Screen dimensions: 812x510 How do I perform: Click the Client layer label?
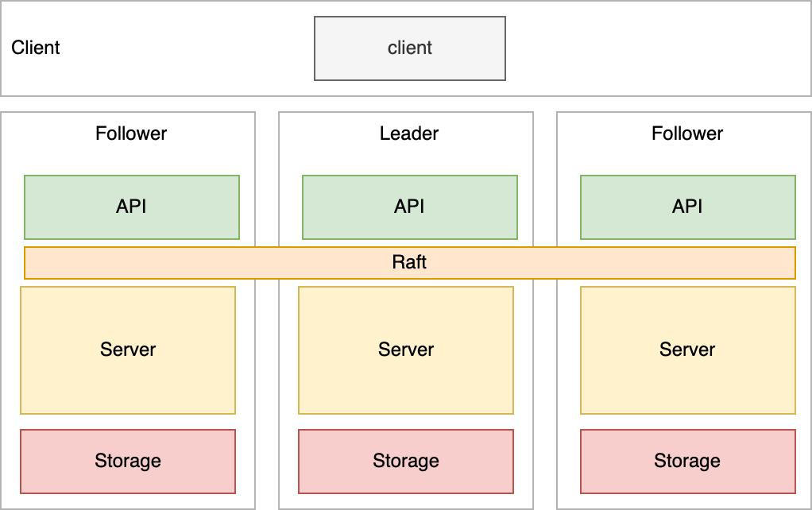pos(36,48)
